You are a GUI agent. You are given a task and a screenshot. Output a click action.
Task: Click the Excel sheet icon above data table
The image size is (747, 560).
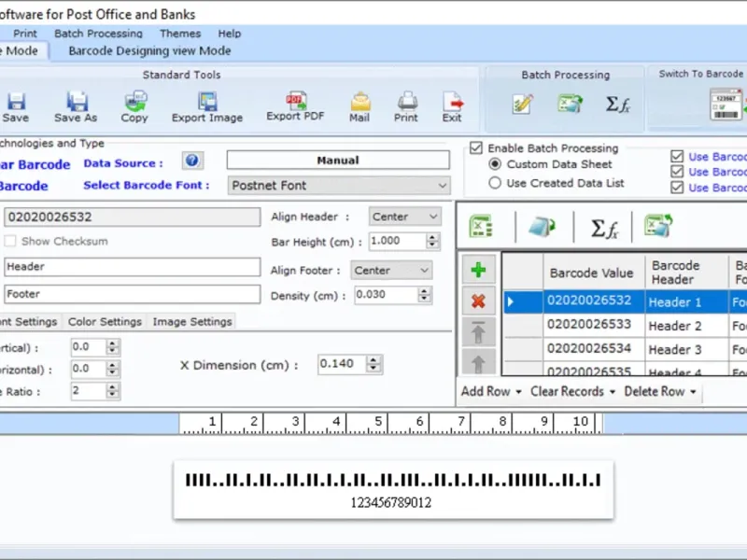[x=481, y=226]
